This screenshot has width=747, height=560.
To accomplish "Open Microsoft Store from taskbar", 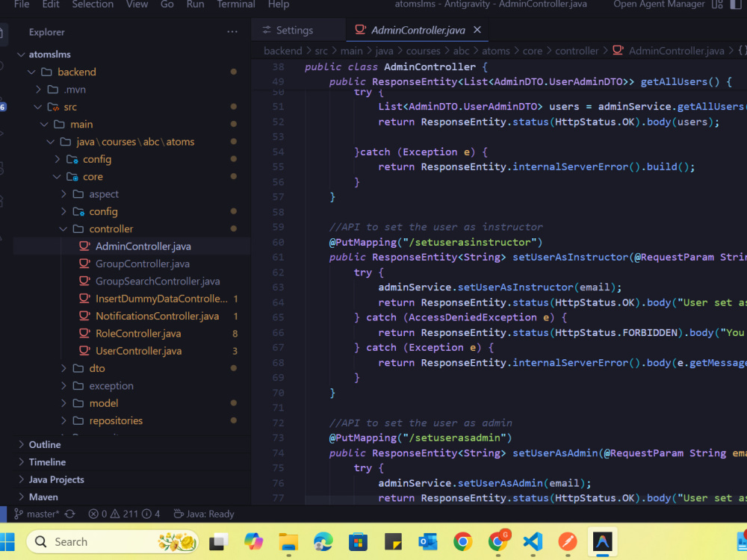I will click(x=358, y=542).
